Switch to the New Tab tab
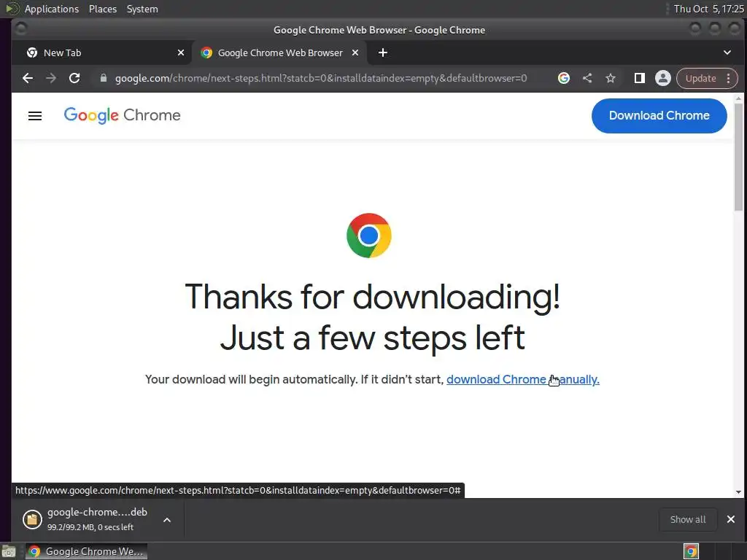The height and width of the screenshot is (560, 747). [102, 52]
